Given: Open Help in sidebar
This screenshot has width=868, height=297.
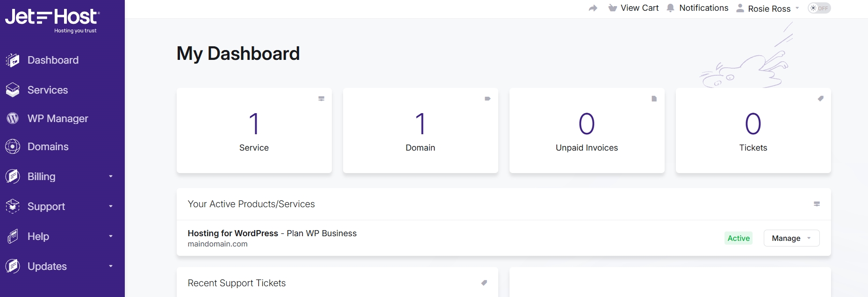Looking at the screenshot, I should [x=38, y=236].
